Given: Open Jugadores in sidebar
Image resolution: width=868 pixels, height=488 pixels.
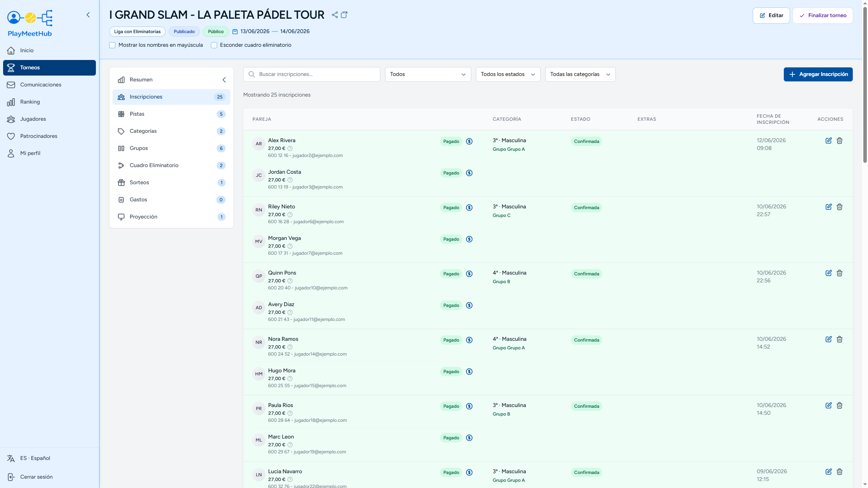Looking at the screenshot, I should [49, 119].
